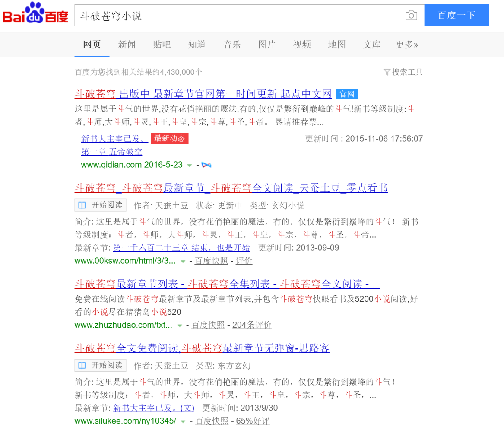The width and height of the screenshot is (504, 431).
Task: Open chapter link 第一章 五帝破空
Action: pyautogui.click(x=111, y=151)
